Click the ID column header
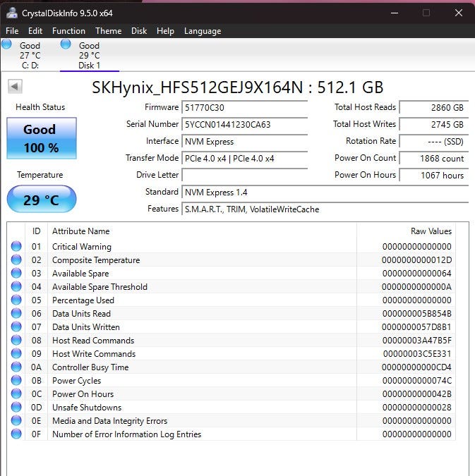Screen dimensions: 475x476 [37, 231]
